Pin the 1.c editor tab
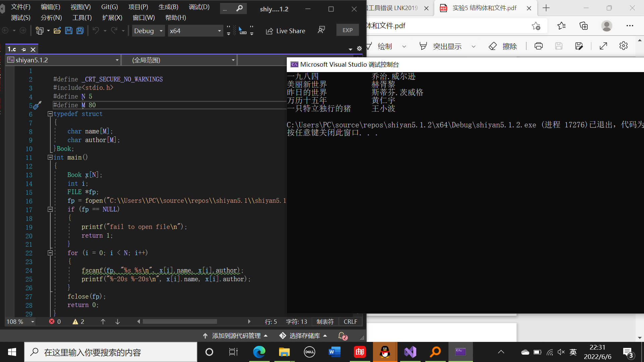 pos(23,50)
